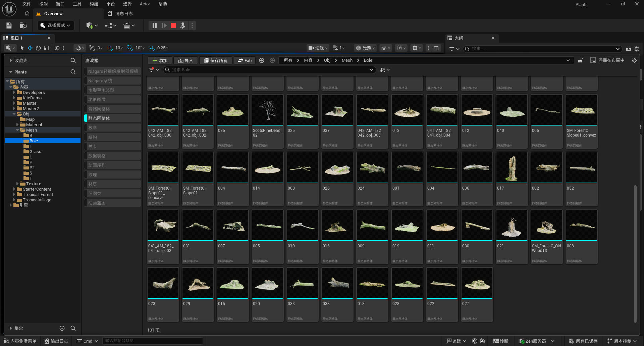Enable the 蓝图类 filter
The width and height of the screenshot is (644, 346).
point(112,193)
